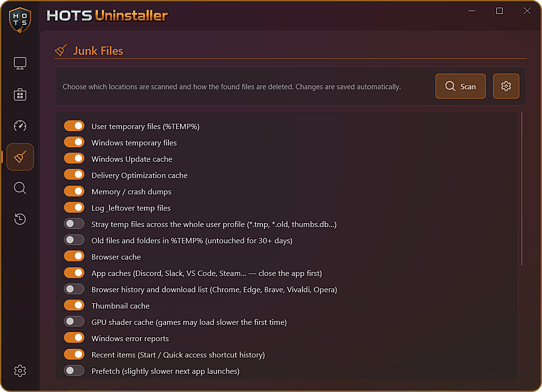This screenshot has height=392, width=542.
Task: Click 'Delivery Optimization cache' label
Action: 139,176
